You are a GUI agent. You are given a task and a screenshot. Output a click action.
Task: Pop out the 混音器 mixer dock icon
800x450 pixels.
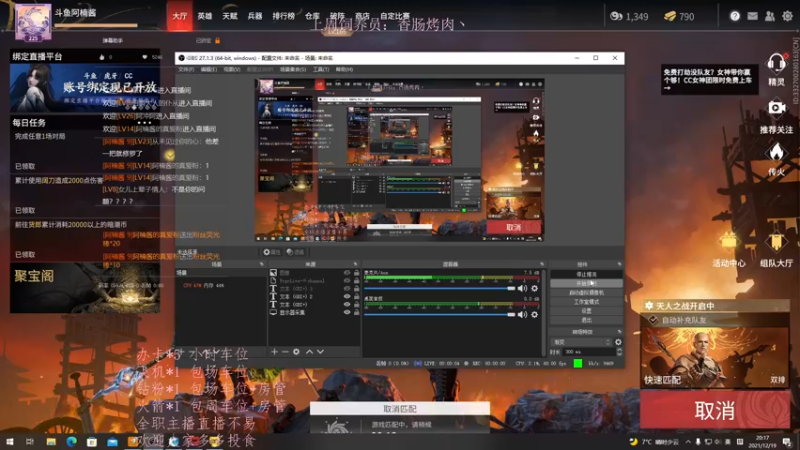(542, 264)
